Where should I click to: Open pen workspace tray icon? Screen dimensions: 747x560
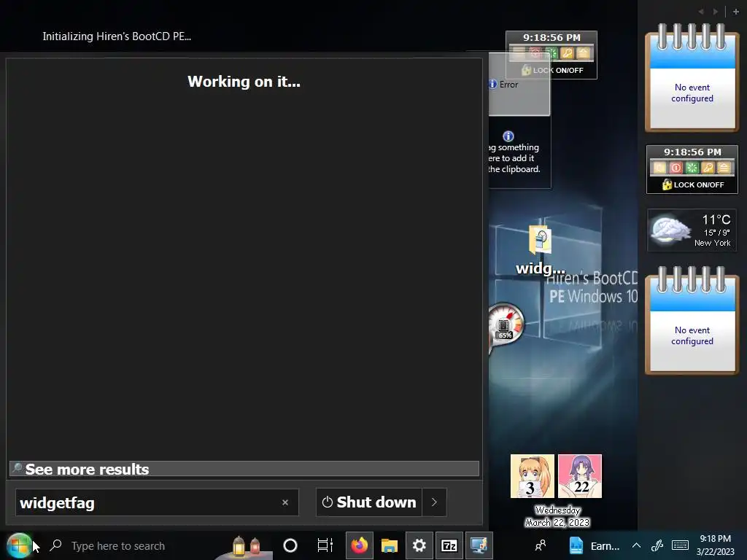point(657,545)
